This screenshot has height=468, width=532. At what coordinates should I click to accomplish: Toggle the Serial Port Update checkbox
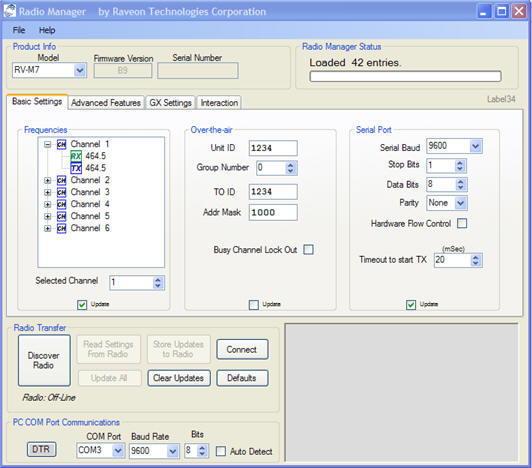click(x=411, y=304)
